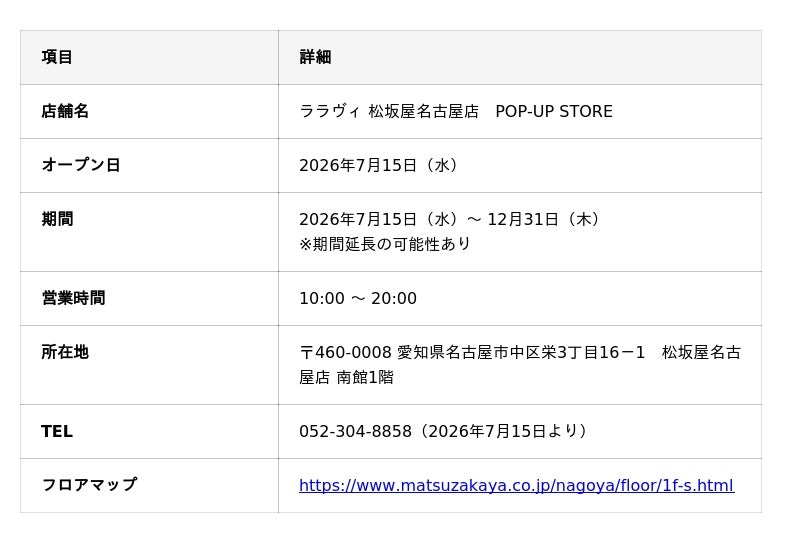The height and width of the screenshot is (543, 800).
Task: Click the ララヴィ 松坂屋名古屋店 POP-UP STORE text
Action: 456,111
